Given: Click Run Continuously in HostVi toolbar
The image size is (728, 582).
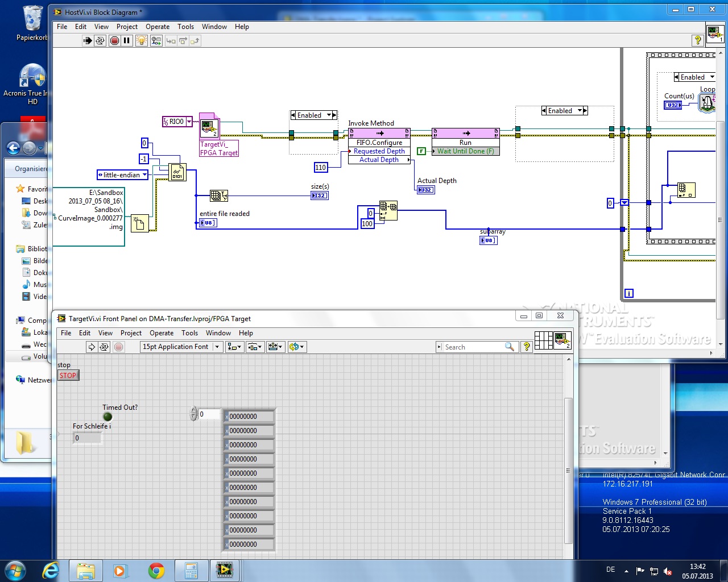Looking at the screenshot, I should pos(100,40).
